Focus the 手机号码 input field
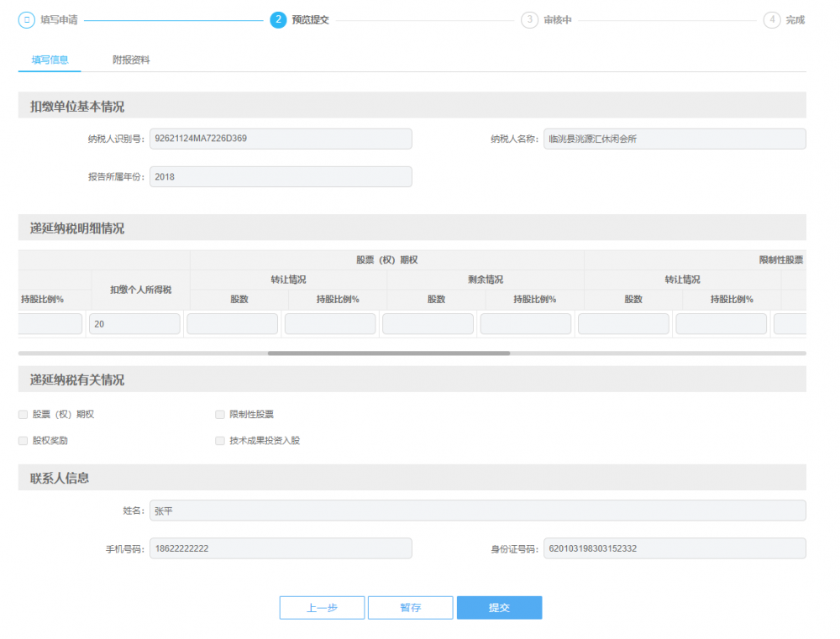Viewport: 840px width, 639px height. point(281,548)
